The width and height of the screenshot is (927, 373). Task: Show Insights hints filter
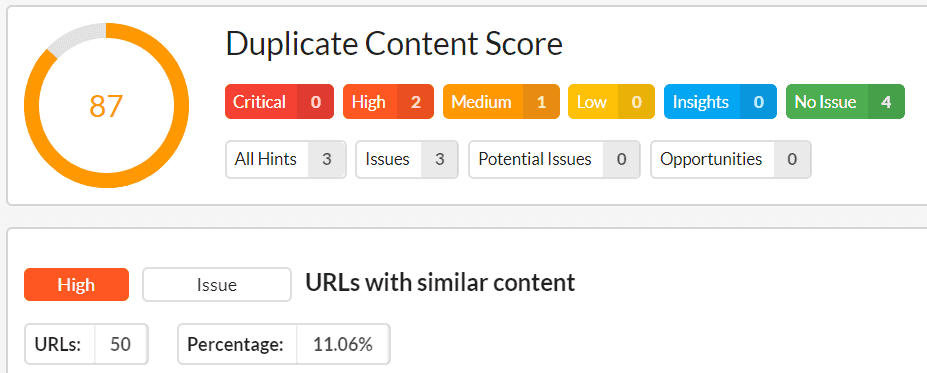(x=720, y=102)
